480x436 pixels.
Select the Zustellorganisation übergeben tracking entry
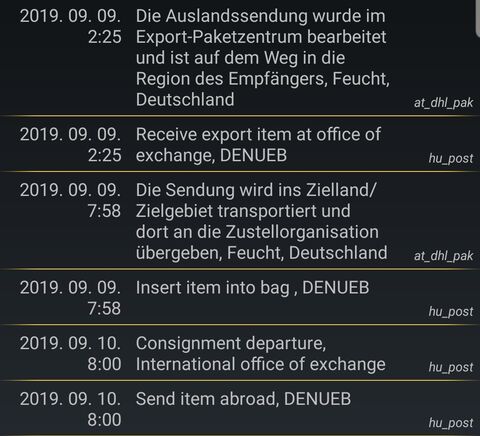click(240, 221)
